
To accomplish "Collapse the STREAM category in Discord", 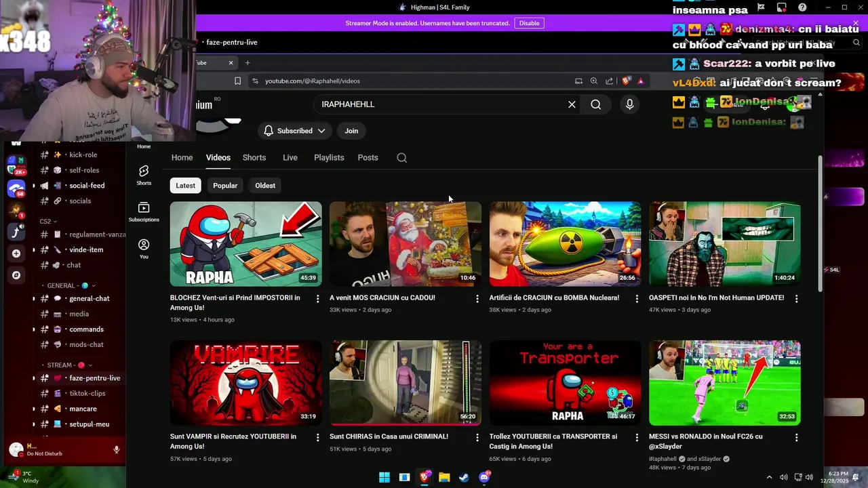I will tap(69, 365).
